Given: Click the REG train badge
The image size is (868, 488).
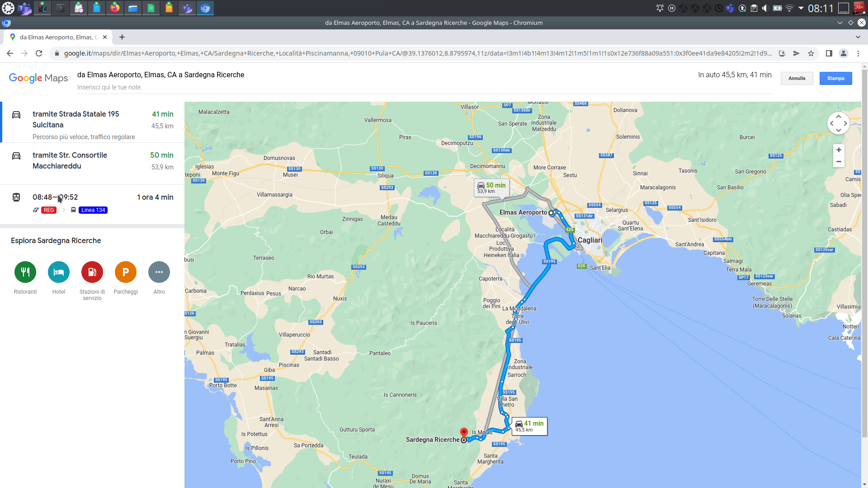Looking at the screenshot, I should [49, 210].
